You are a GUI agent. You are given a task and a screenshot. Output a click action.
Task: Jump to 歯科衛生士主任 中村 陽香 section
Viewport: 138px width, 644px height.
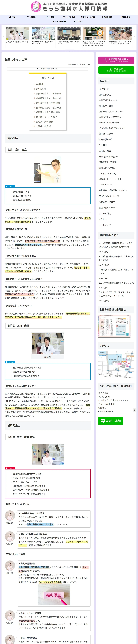(x=48, y=103)
